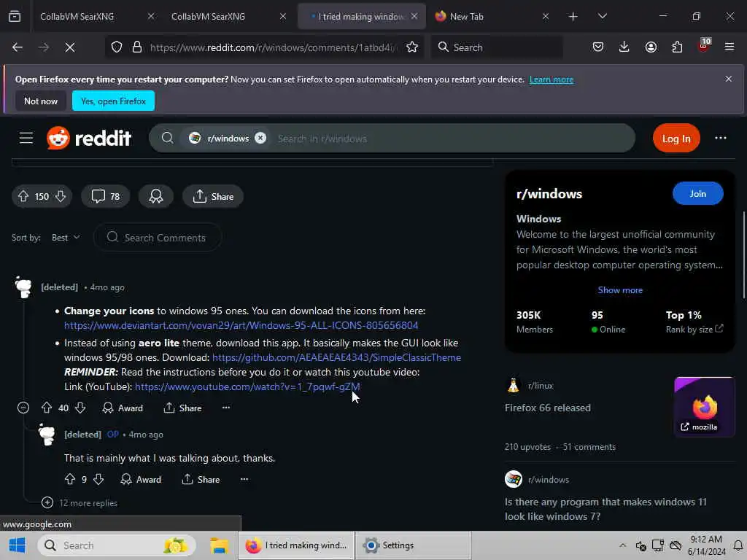View site security lock info

(137, 47)
